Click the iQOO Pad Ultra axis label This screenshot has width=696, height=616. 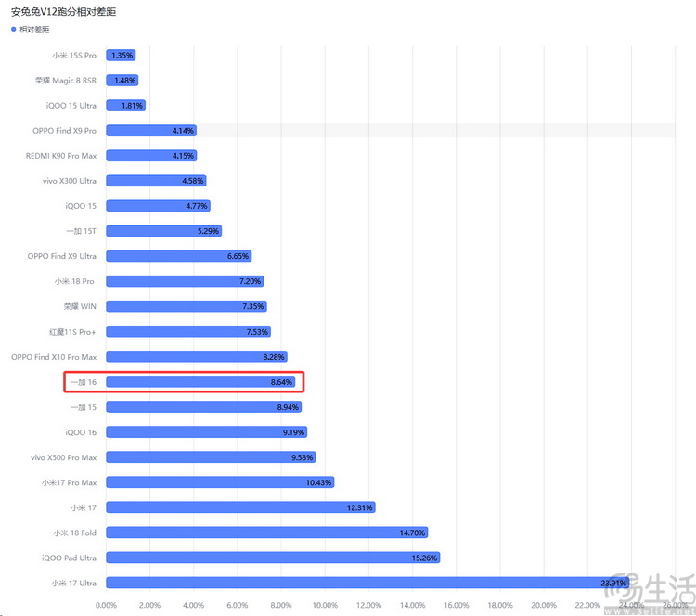coord(70,558)
